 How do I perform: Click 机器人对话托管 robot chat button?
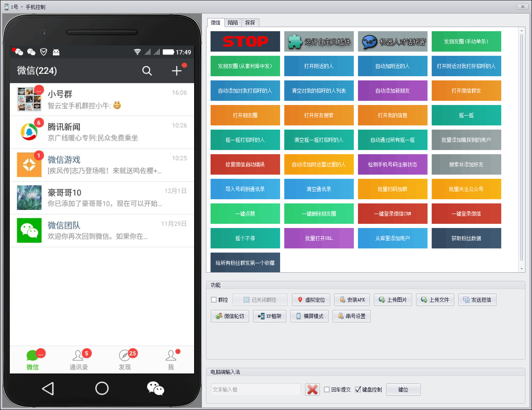click(393, 41)
